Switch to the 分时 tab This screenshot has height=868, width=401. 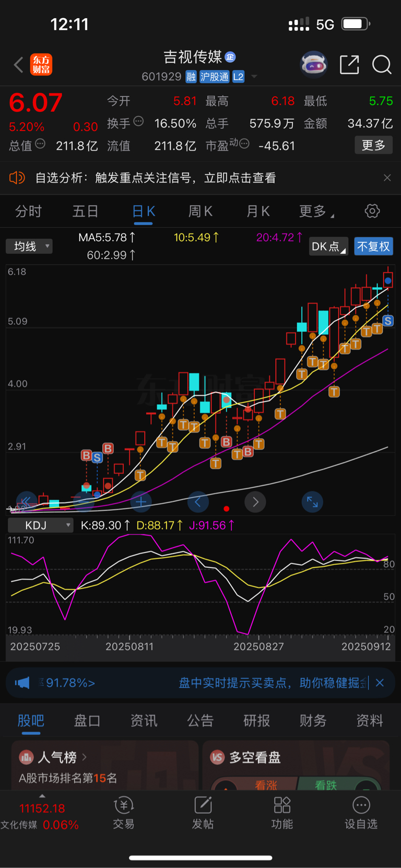(x=28, y=212)
